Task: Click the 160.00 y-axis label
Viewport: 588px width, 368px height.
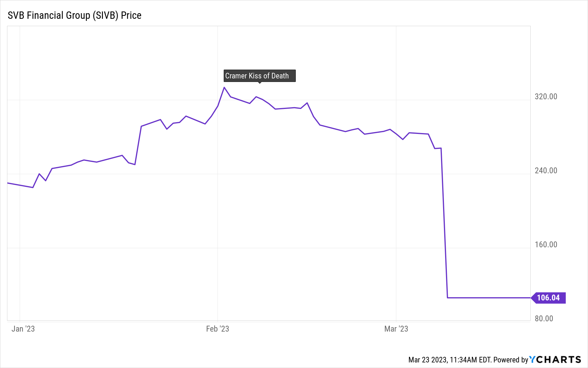Action: pyautogui.click(x=546, y=245)
